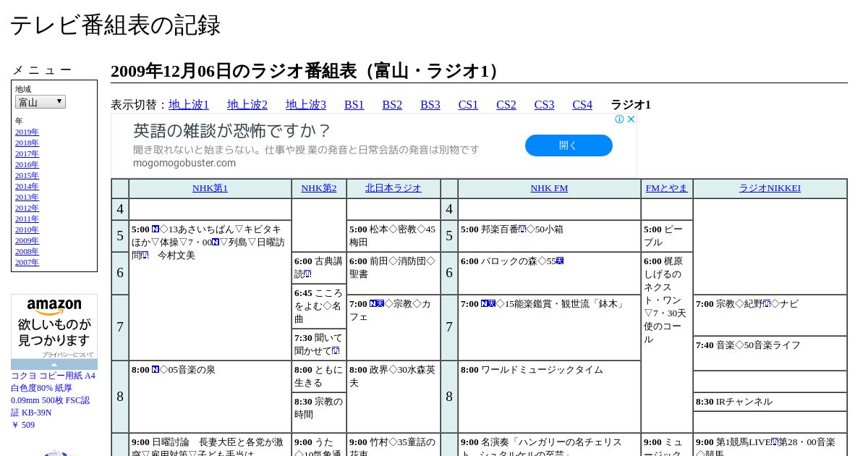Viewport: 868px width, 456px height.
Task: Open the 地域 region dropdown showing 富山
Action: click(x=41, y=102)
